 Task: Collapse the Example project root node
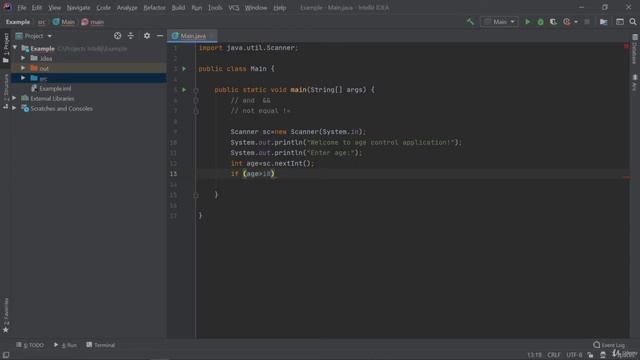point(15,48)
